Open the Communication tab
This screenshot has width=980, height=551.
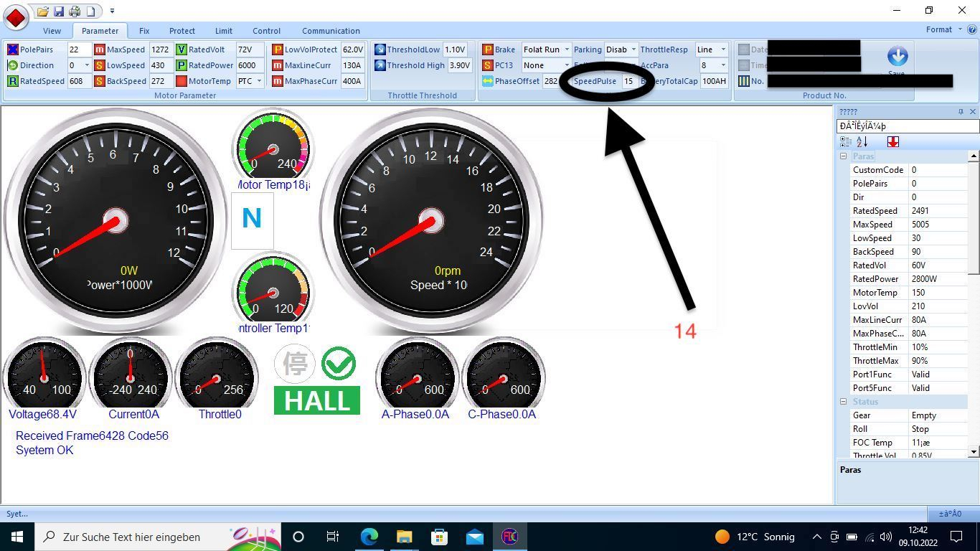(331, 31)
